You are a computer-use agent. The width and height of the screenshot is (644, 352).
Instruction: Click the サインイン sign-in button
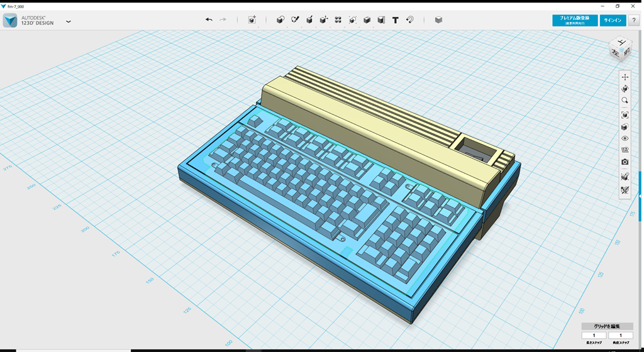coord(613,20)
